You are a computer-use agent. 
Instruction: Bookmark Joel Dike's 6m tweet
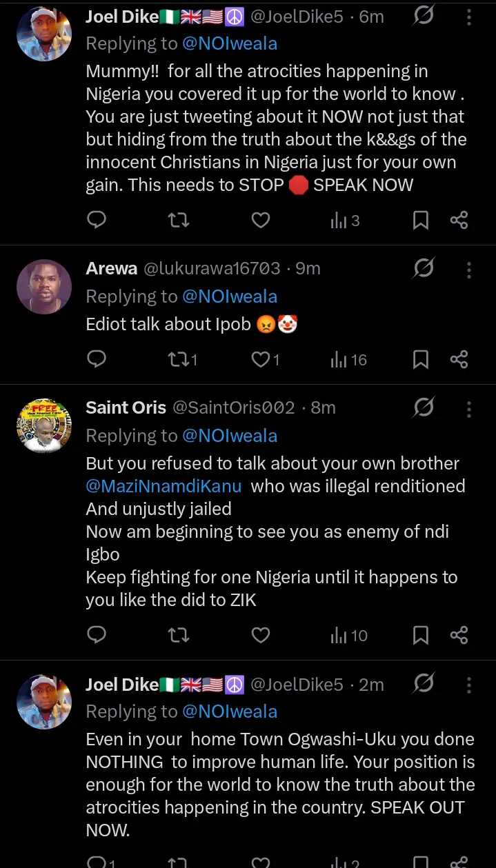coord(420,221)
